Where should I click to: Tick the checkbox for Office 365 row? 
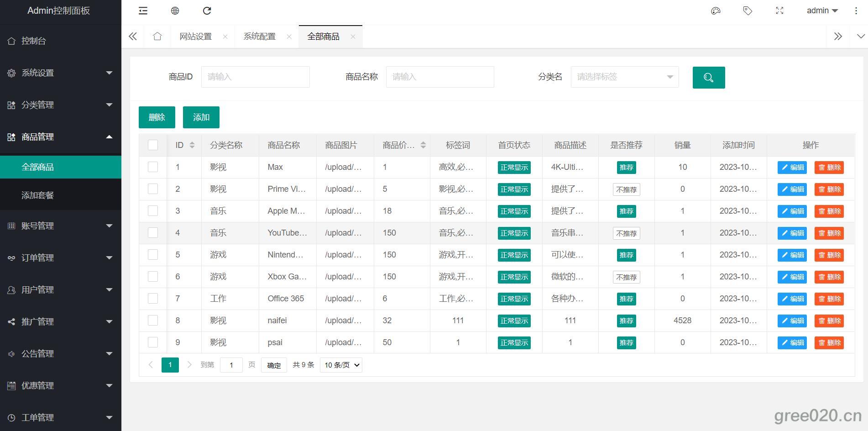[153, 299]
